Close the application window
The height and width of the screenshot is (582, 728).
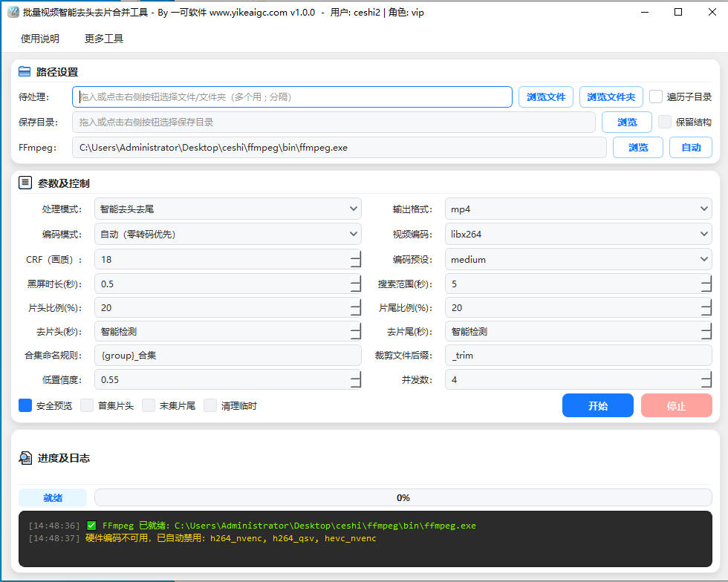[x=712, y=12]
